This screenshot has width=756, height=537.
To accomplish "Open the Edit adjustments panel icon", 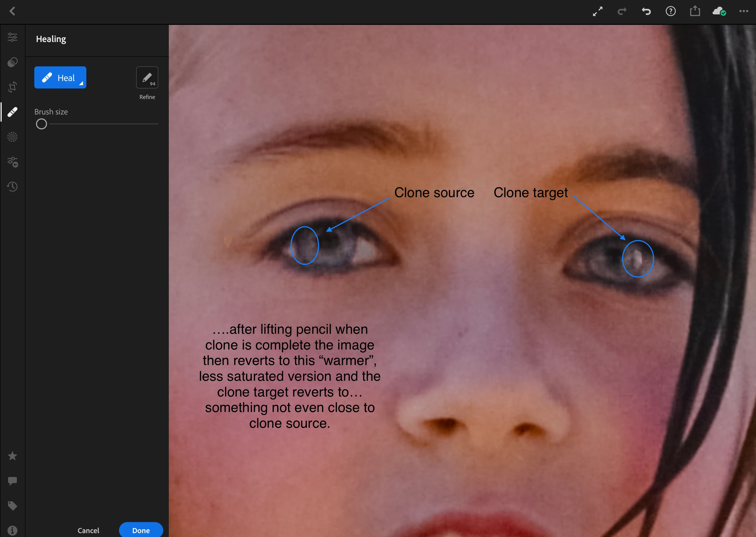I will (12, 37).
